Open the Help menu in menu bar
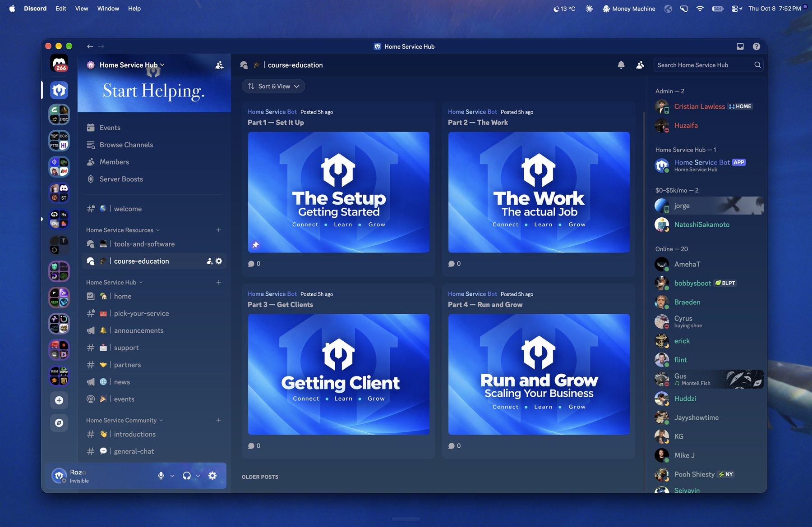 (134, 9)
